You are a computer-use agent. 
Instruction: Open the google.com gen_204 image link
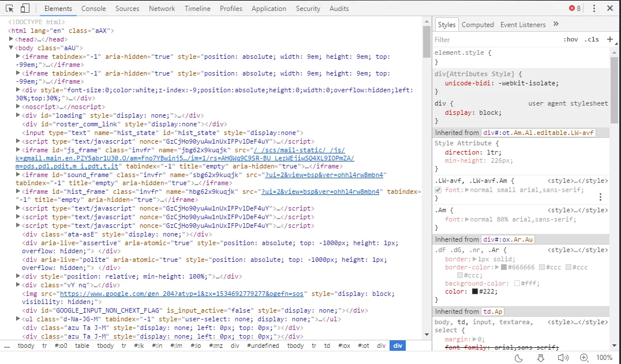[181, 294]
